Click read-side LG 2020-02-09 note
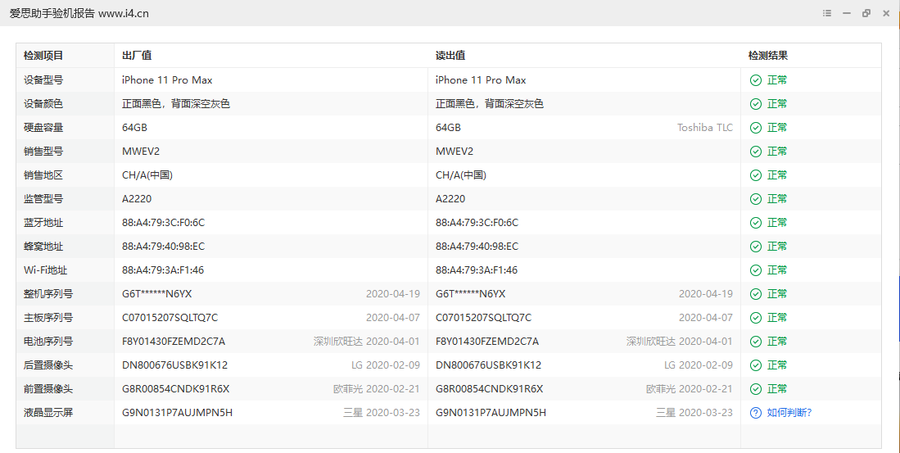Screen dimensions: 900x453 (x=698, y=365)
